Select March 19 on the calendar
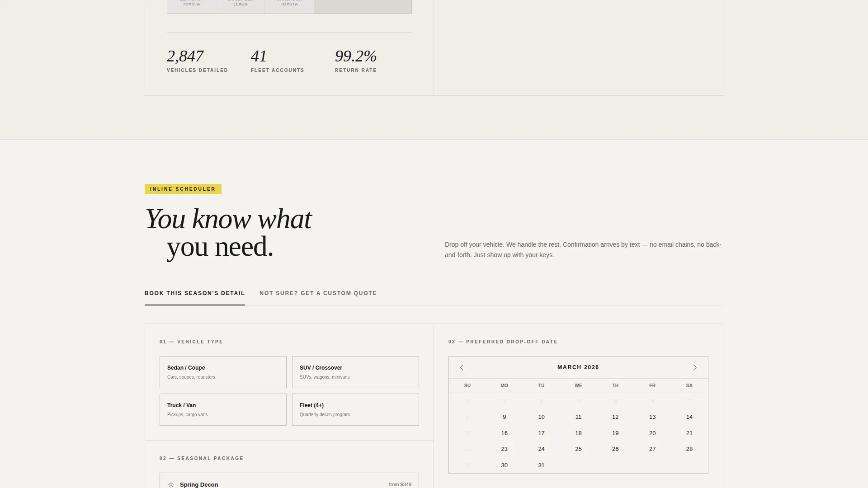The image size is (868, 488). pos(615,433)
